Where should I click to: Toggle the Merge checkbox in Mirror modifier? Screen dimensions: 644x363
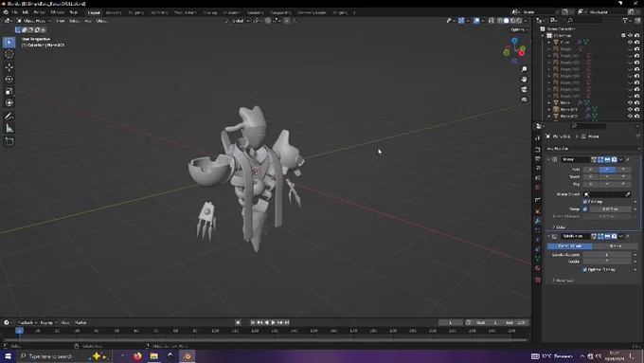(x=585, y=209)
